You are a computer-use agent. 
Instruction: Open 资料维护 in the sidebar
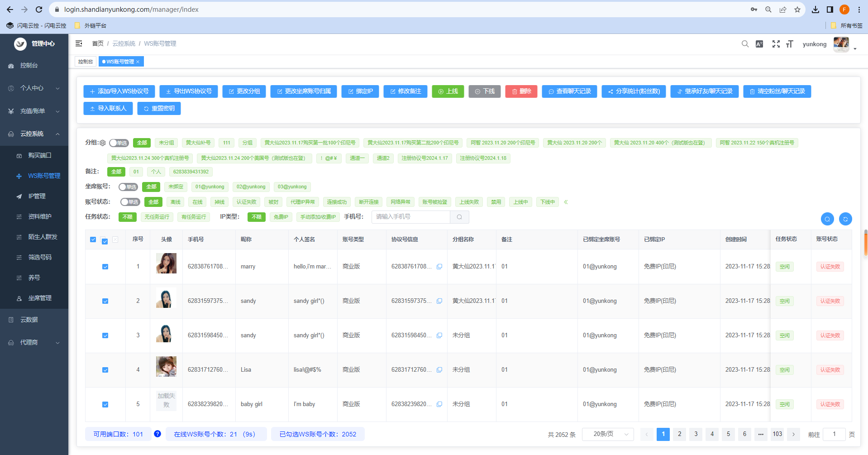34,216
